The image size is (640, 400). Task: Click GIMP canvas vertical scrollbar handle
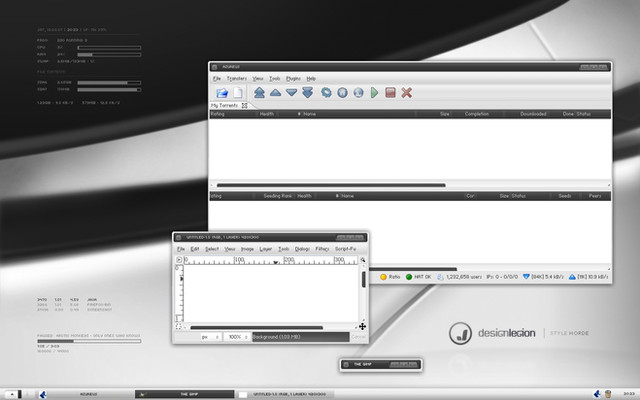point(363,280)
